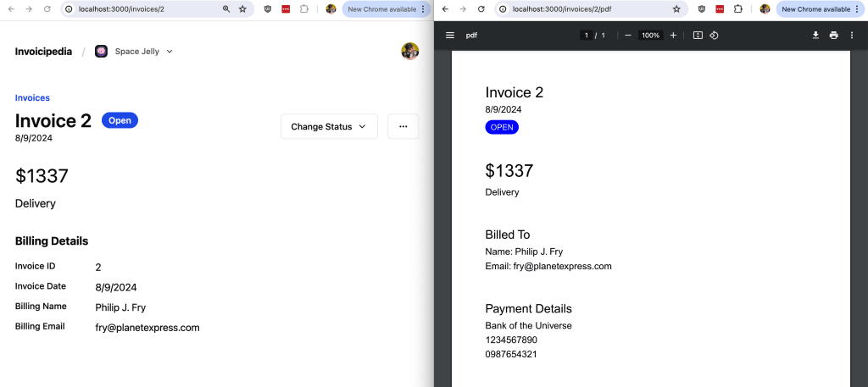Open the shield extension in PDF window toolbar

pyautogui.click(x=702, y=9)
